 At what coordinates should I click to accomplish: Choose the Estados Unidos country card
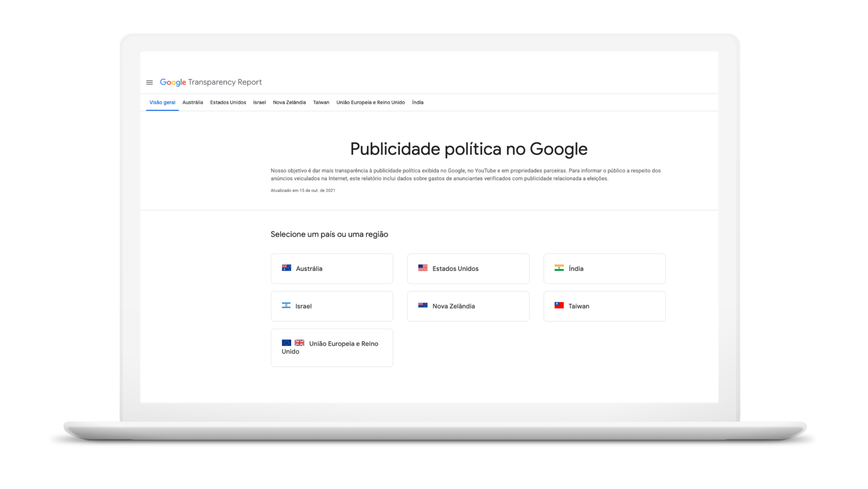pyautogui.click(x=468, y=269)
